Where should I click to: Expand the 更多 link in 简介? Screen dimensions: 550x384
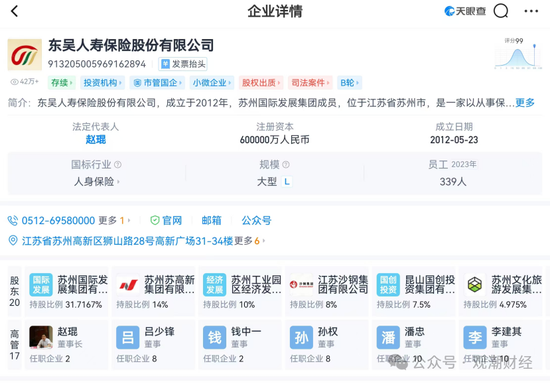[525, 103]
